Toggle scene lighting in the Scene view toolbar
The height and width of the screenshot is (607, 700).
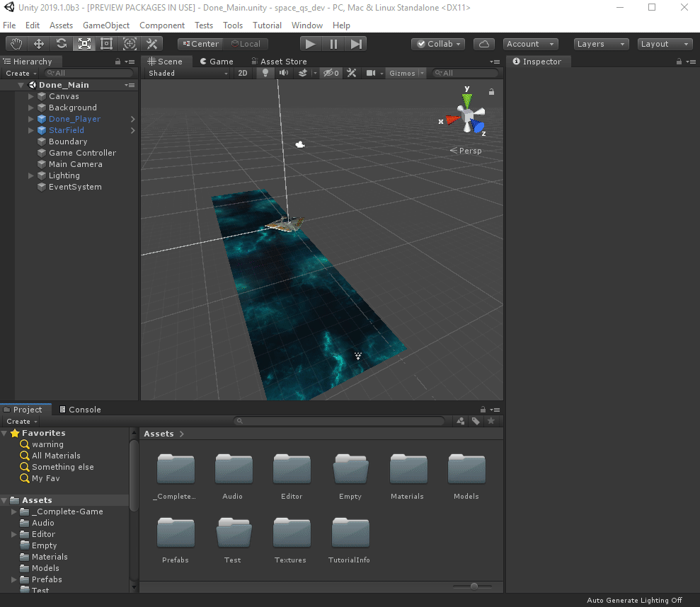coord(265,73)
